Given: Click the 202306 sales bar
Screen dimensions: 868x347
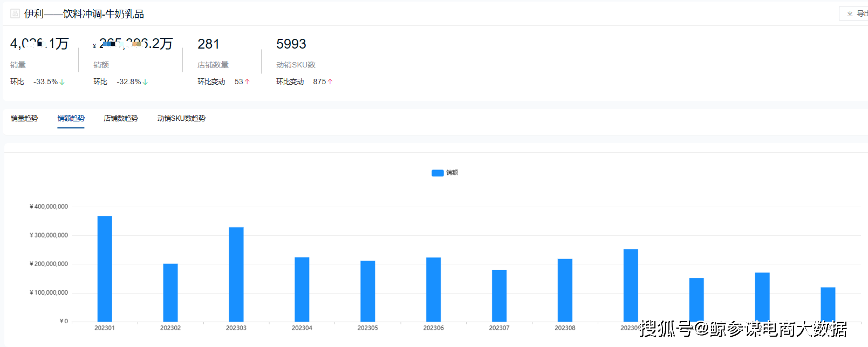Looking at the screenshot, I should [434, 289].
